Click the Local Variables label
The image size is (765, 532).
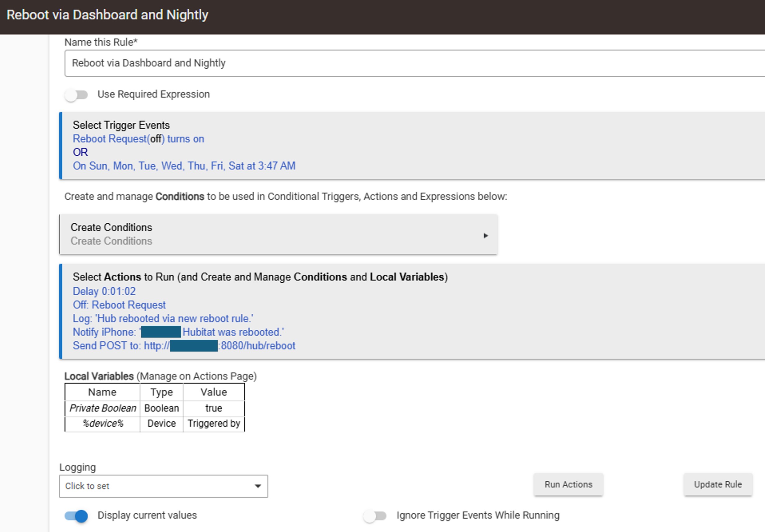coord(99,376)
